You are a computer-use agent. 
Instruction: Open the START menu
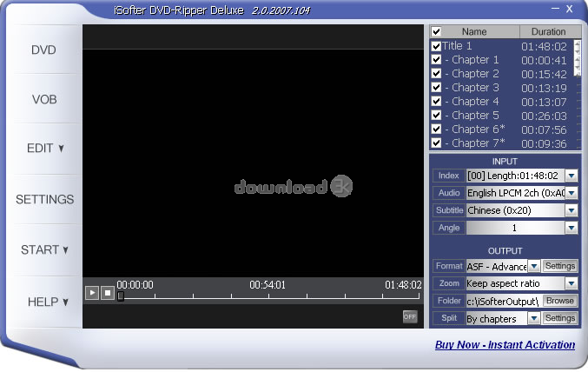click(44, 250)
